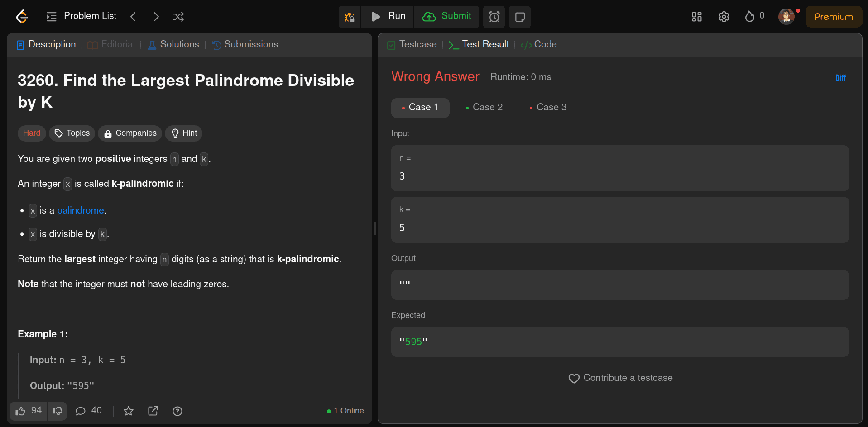Screen dimensions: 868x427
Task: Submit the solution
Action: [x=447, y=17]
